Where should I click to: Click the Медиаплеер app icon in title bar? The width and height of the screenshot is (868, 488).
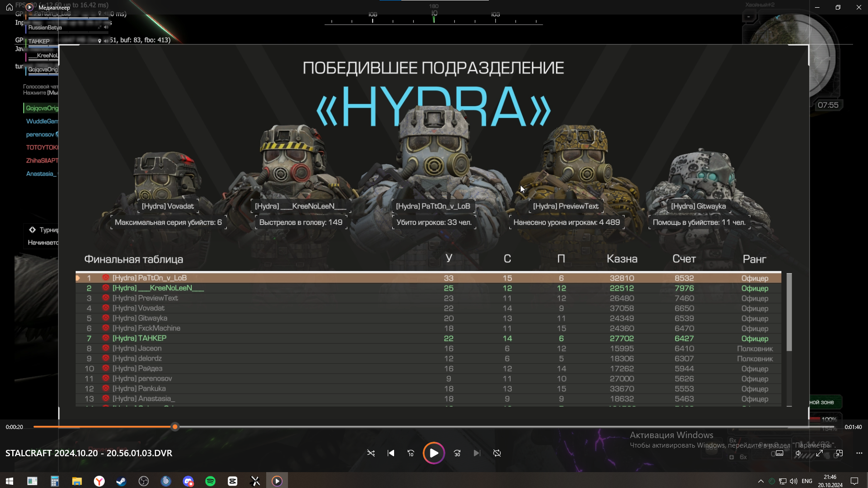[29, 7]
